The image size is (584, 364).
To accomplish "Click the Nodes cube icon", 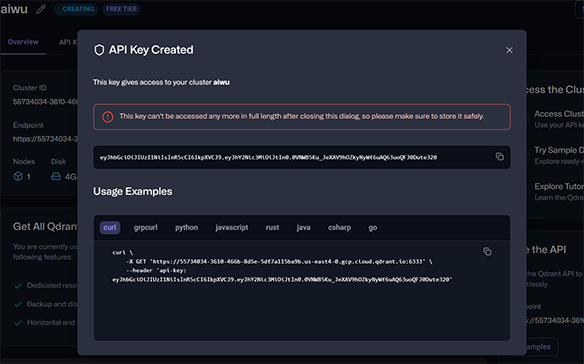I will tap(18, 176).
